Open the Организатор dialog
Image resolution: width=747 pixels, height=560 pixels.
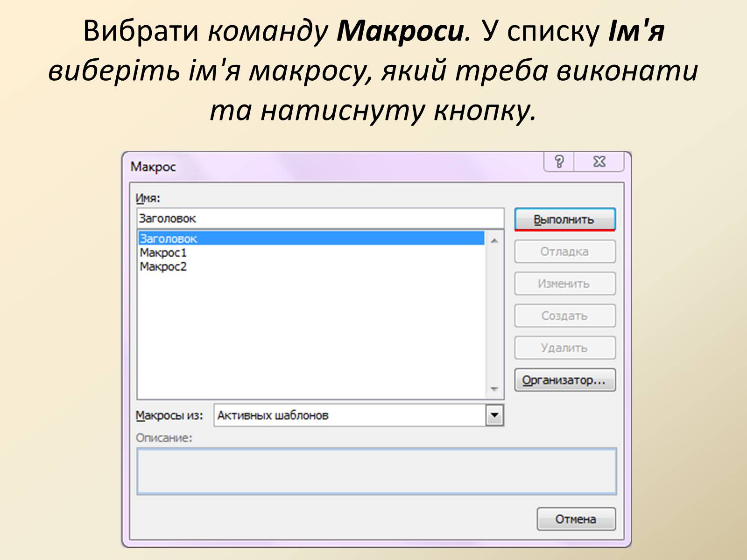pyautogui.click(x=564, y=380)
